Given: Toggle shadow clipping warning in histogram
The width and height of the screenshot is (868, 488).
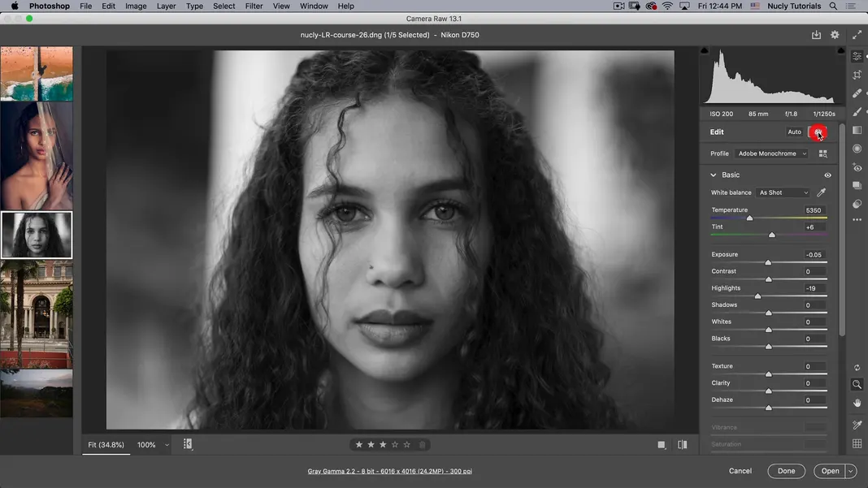Looking at the screenshot, I should pyautogui.click(x=704, y=50).
